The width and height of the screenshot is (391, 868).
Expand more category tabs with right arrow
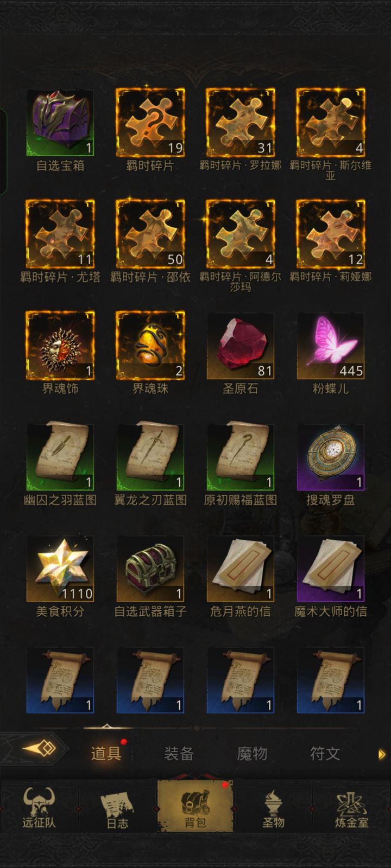tap(382, 754)
